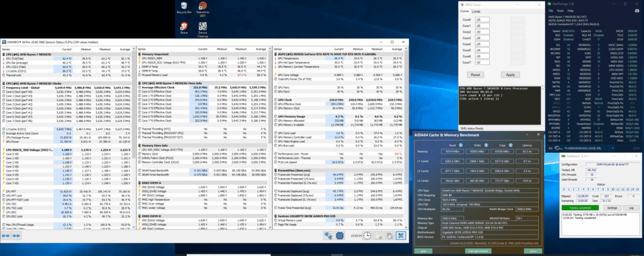Select the GPU Temperature sensor row

click(x=338, y=58)
